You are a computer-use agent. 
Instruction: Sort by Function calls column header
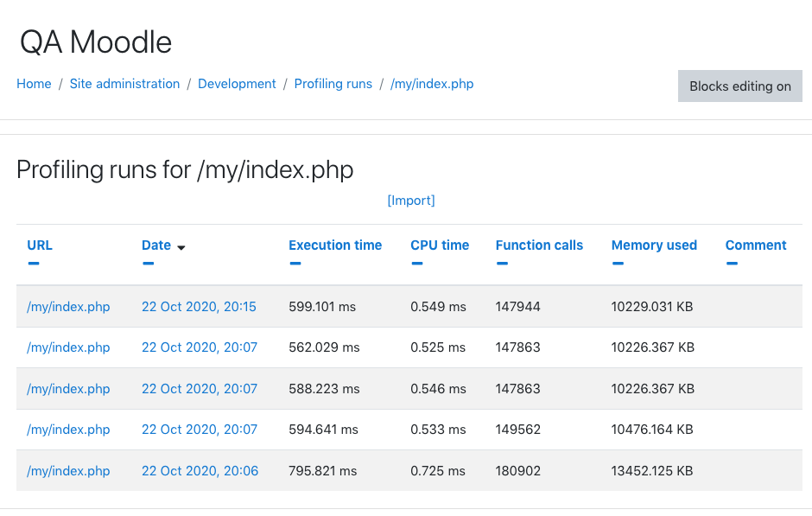click(539, 245)
